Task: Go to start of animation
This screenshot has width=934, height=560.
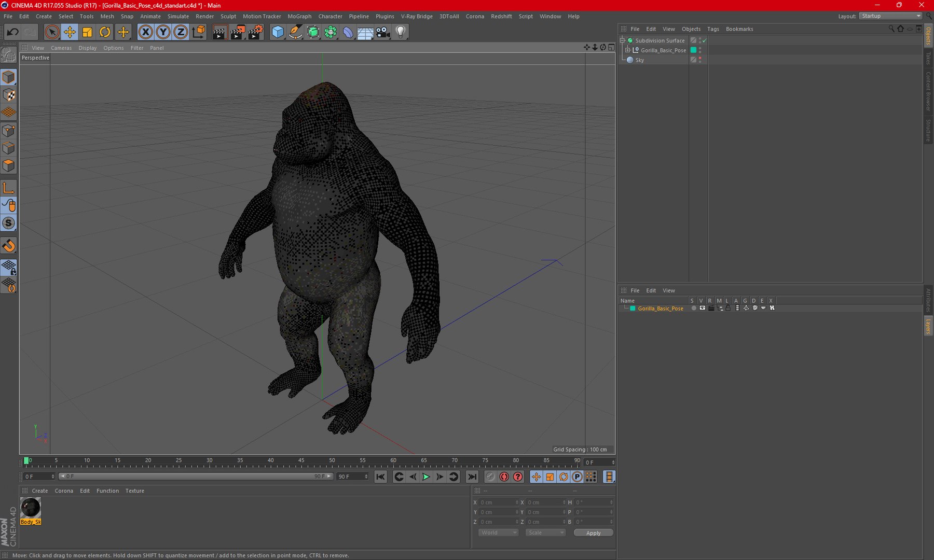Action: click(x=380, y=477)
